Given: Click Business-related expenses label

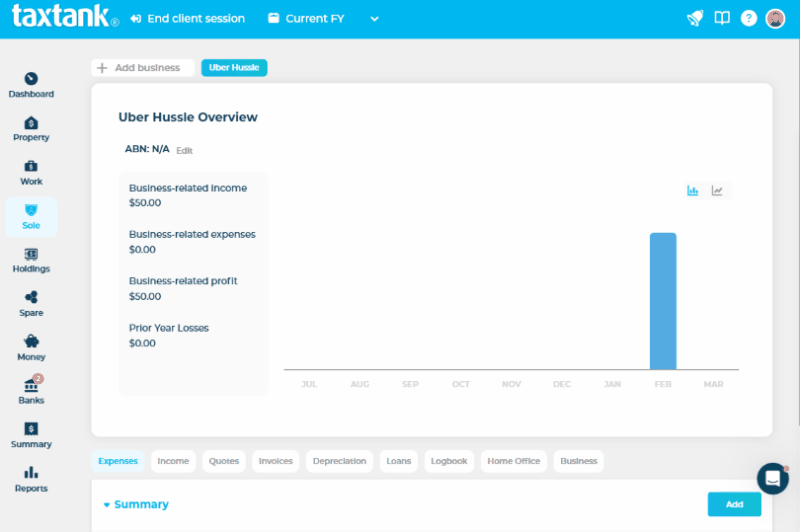Looking at the screenshot, I should (x=192, y=235).
